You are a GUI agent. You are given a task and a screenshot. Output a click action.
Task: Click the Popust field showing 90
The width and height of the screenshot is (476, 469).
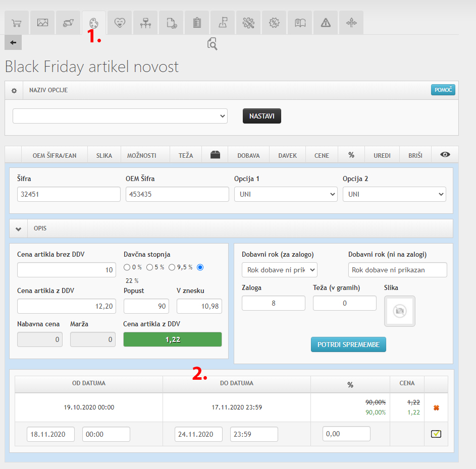(146, 306)
